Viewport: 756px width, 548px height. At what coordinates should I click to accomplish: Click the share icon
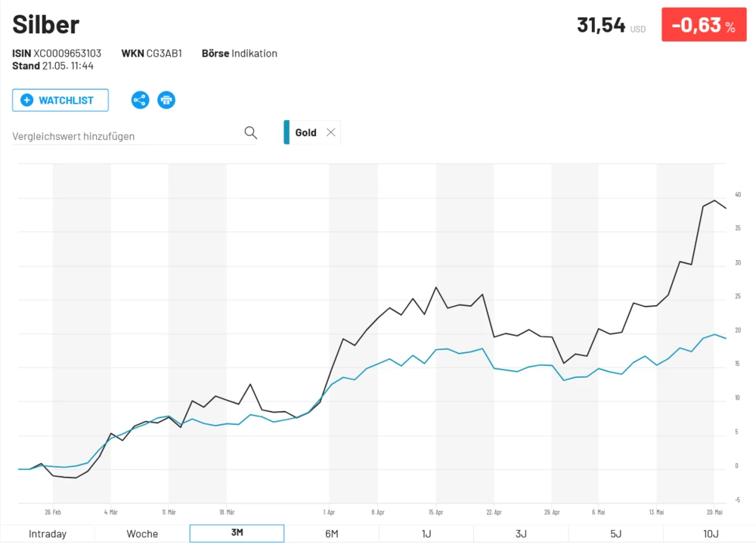140,100
